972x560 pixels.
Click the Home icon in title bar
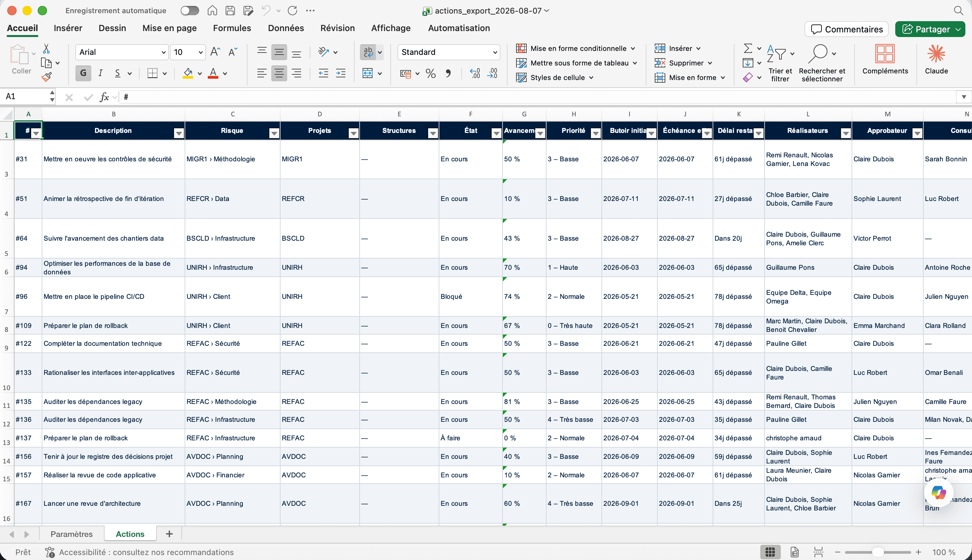(x=212, y=10)
